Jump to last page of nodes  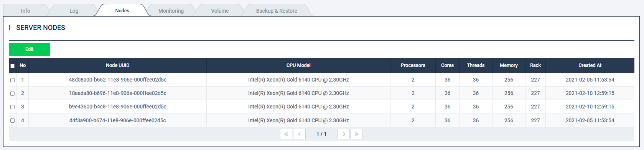click(x=357, y=134)
